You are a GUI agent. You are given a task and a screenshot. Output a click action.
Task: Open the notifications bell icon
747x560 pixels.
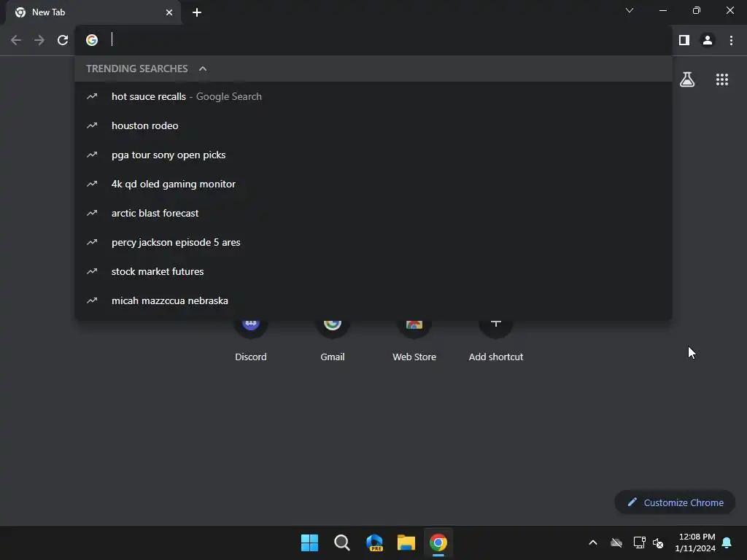point(727,542)
